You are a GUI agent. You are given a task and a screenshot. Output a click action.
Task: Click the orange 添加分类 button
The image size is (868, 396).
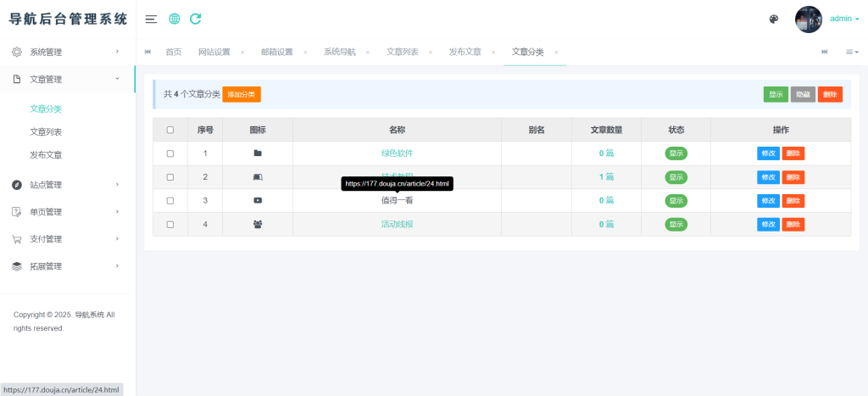(x=242, y=94)
